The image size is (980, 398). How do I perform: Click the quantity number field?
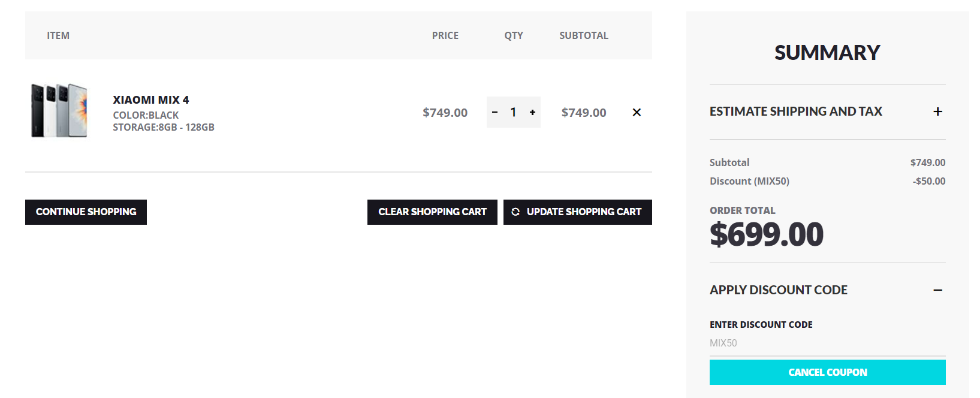point(513,112)
